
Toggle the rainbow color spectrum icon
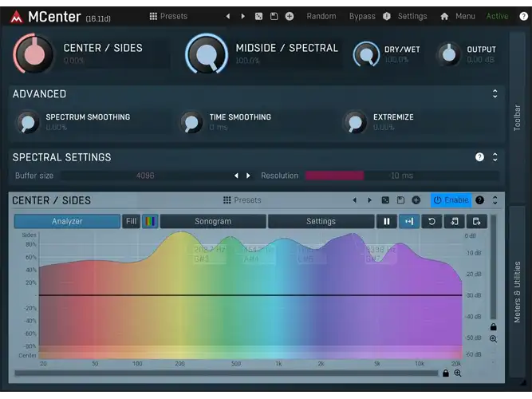[150, 221]
